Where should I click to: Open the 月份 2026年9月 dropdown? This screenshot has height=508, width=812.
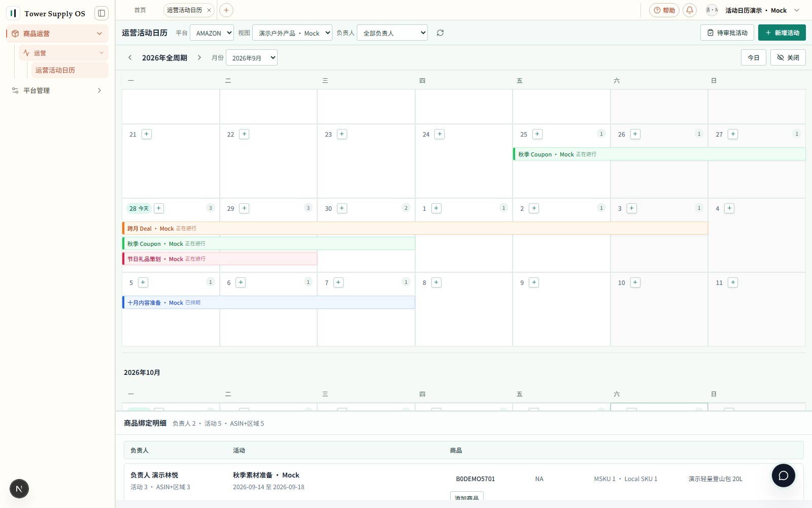[x=252, y=57]
